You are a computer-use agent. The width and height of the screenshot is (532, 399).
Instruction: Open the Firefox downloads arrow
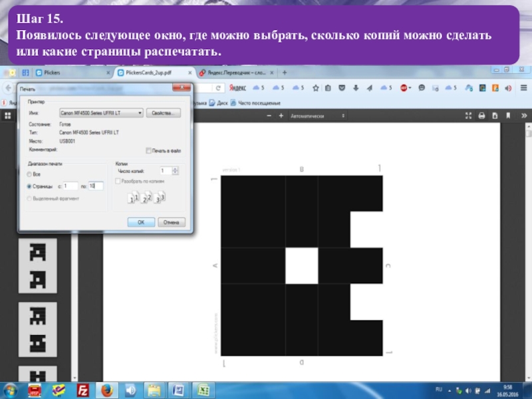pos(356,88)
